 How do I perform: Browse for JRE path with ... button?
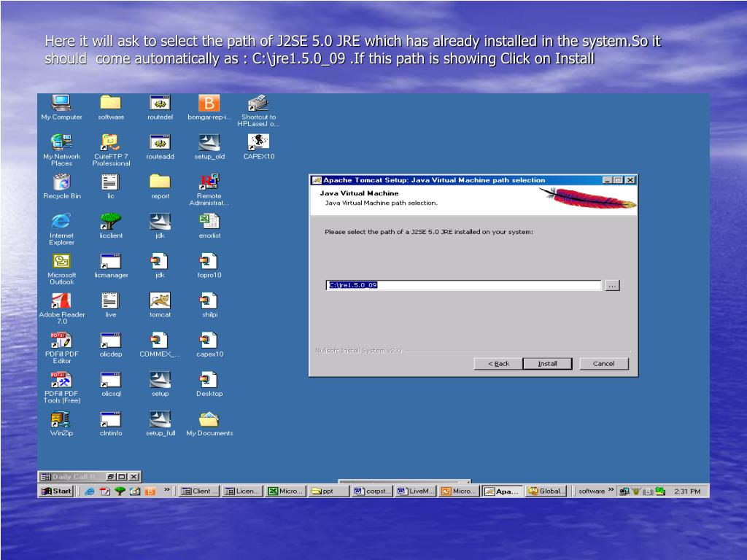[x=612, y=285]
